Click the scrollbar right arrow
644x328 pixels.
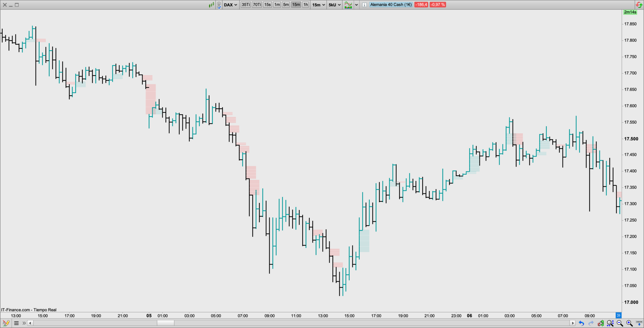pyautogui.click(x=573, y=323)
